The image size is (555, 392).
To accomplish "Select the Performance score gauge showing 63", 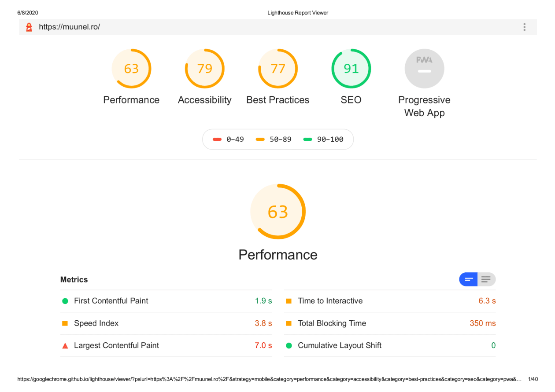I will pyautogui.click(x=131, y=68).
